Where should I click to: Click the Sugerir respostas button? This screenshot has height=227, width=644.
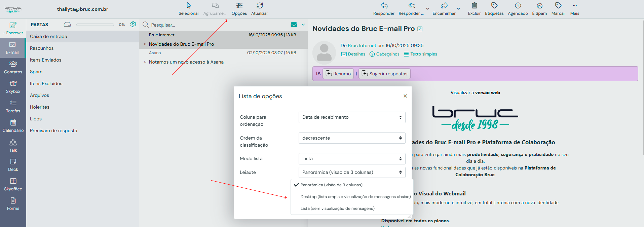point(384,74)
